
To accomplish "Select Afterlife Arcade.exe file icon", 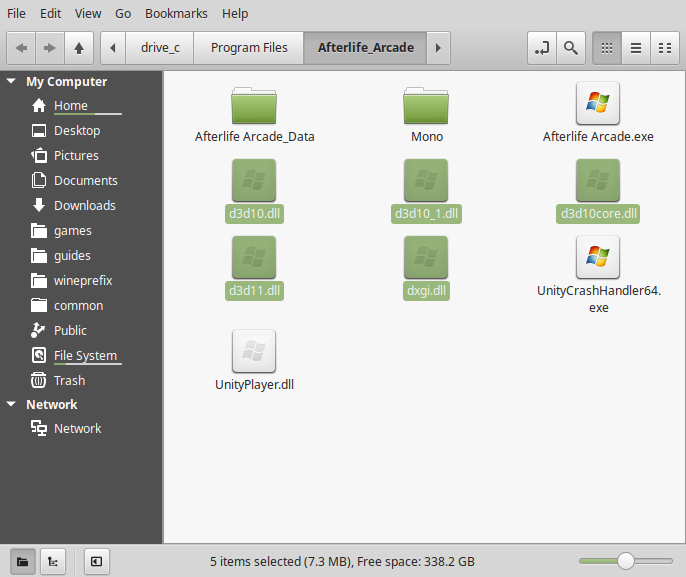I will (598, 103).
